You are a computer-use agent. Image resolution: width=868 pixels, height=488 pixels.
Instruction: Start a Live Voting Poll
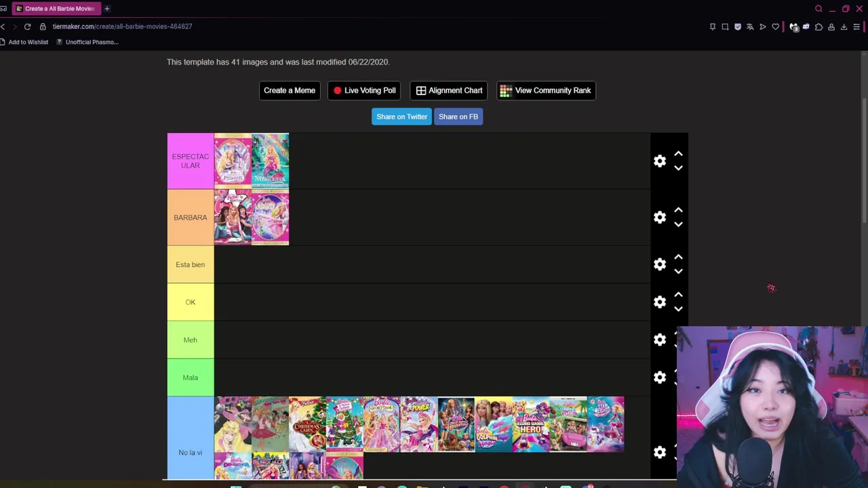(364, 90)
